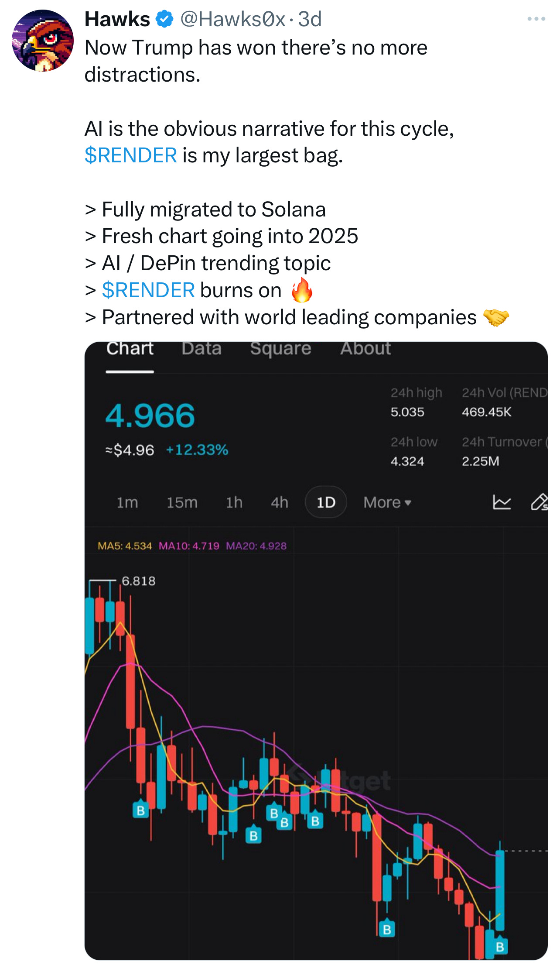Open the About tab
560x965 pixels.
pos(365,348)
